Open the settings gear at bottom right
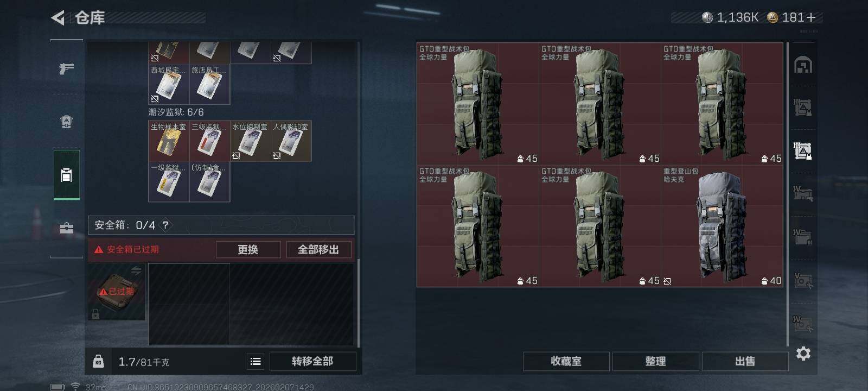 [803, 354]
